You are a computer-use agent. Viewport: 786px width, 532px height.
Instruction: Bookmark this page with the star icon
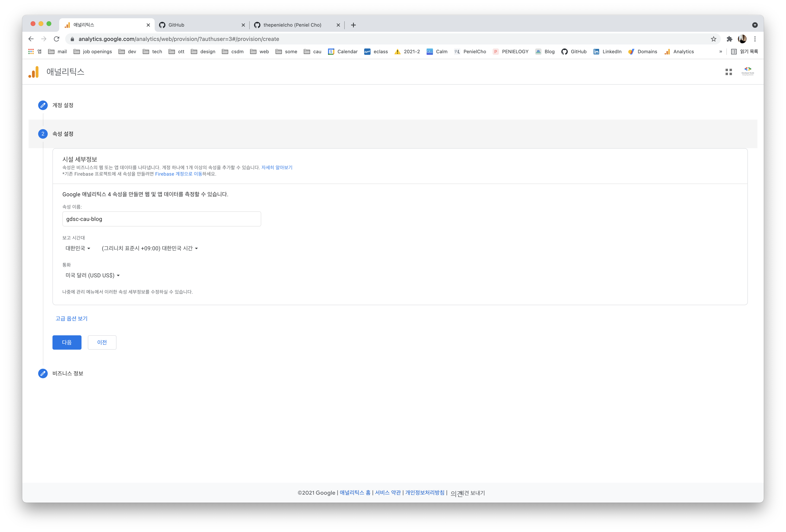click(x=713, y=39)
